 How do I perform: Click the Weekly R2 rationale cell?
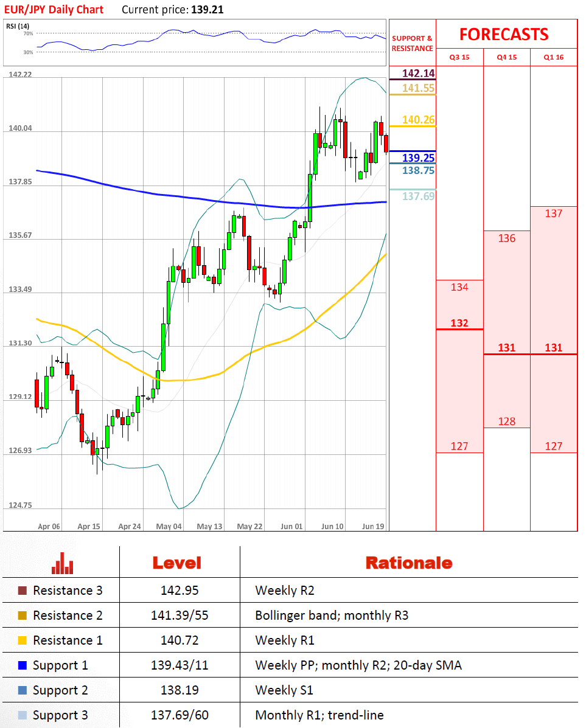[x=285, y=591]
